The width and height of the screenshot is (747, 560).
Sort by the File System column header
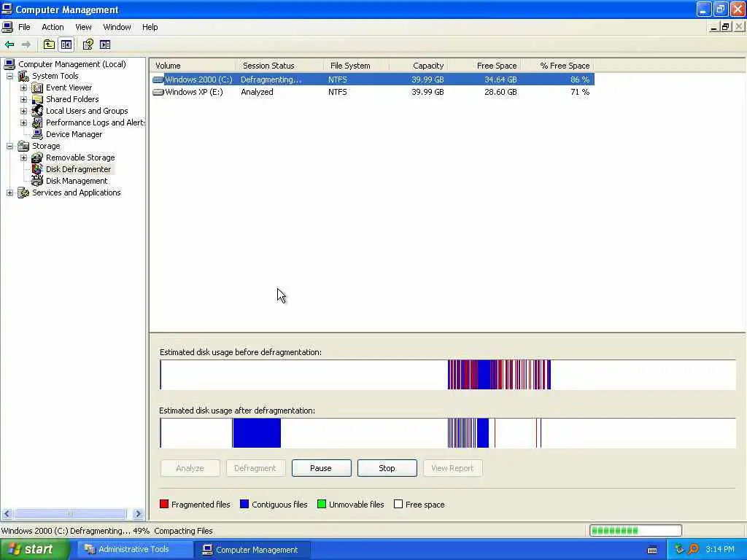click(356, 66)
